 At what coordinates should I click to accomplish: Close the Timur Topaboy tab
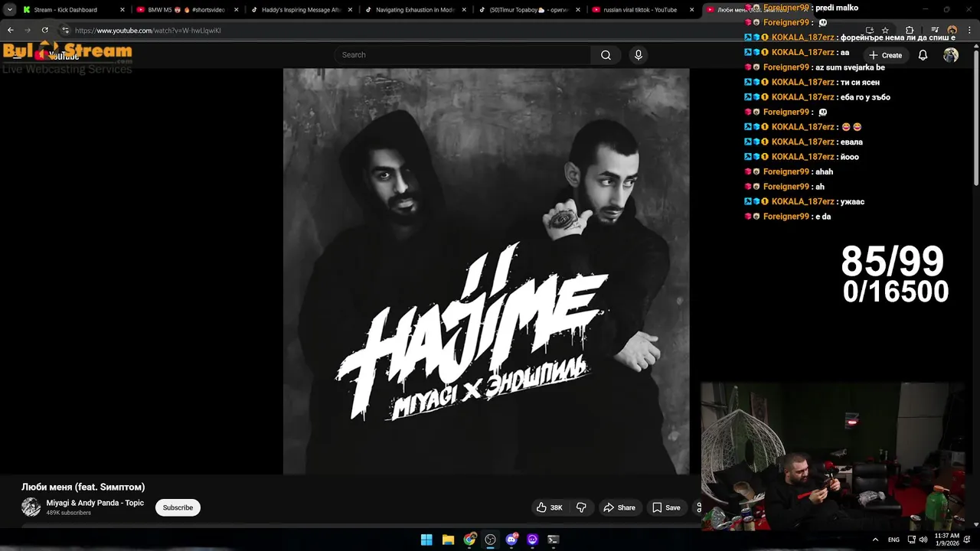point(578,10)
